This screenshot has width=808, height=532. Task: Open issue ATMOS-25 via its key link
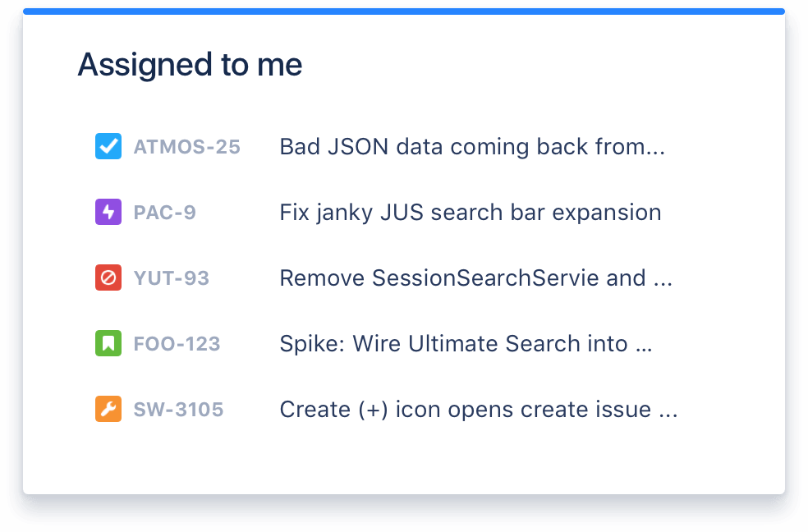(187, 146)
